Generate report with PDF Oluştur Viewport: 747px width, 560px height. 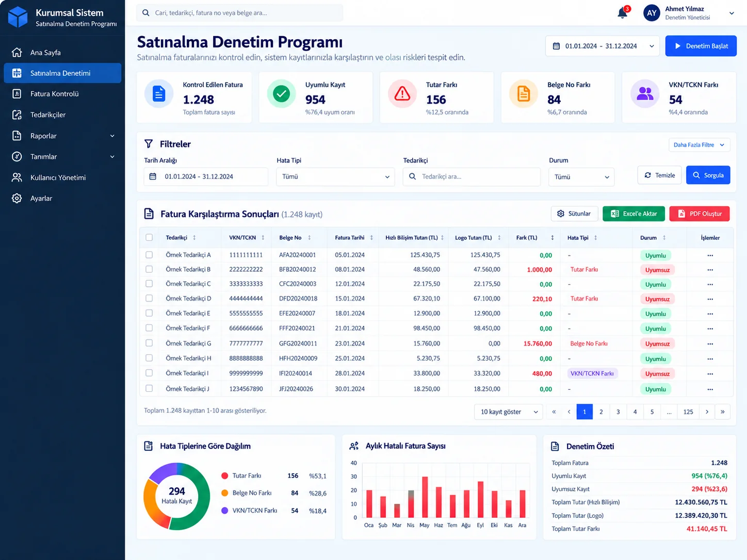[x=700, y=213]
